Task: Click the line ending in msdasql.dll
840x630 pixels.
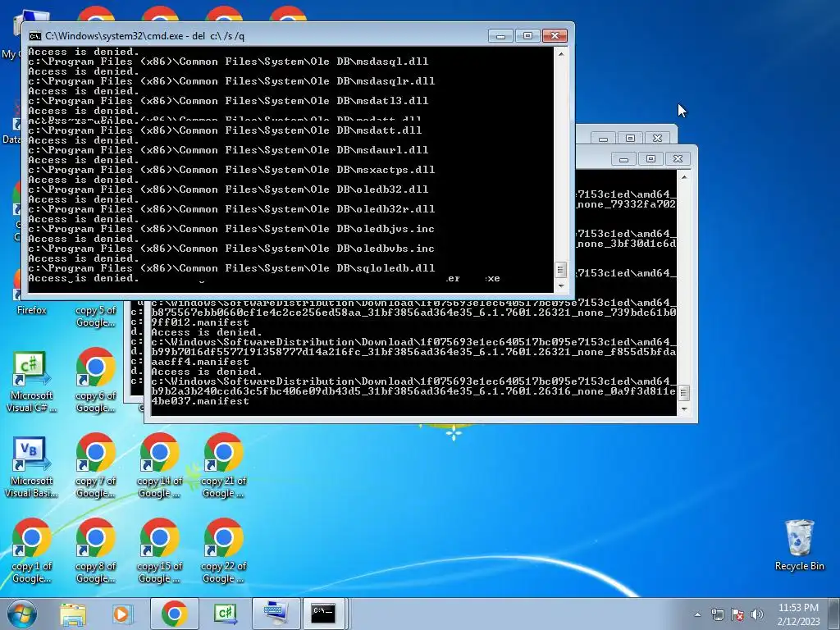Action: 228,62
